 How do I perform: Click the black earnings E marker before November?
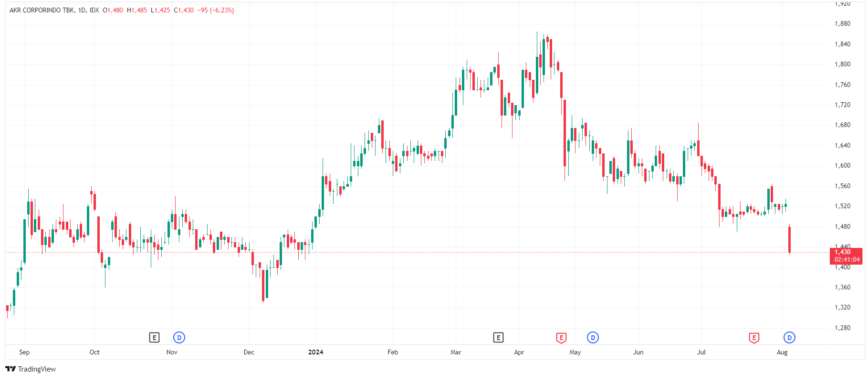(154, 338)
